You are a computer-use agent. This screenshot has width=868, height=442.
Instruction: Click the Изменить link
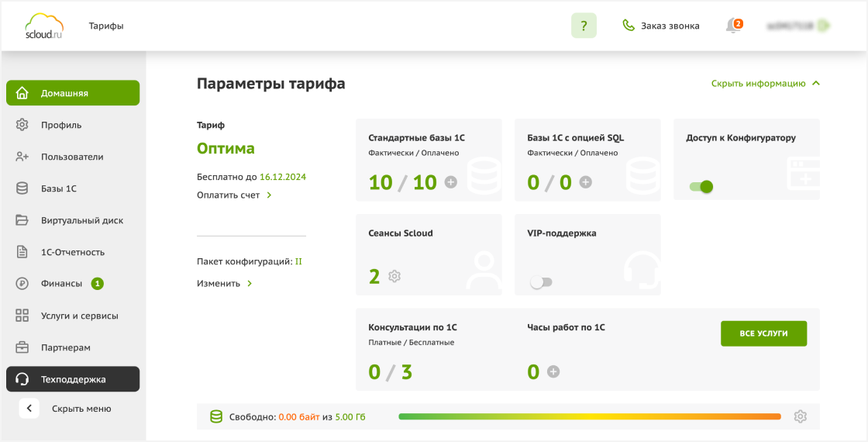click(x=219, y=284)
